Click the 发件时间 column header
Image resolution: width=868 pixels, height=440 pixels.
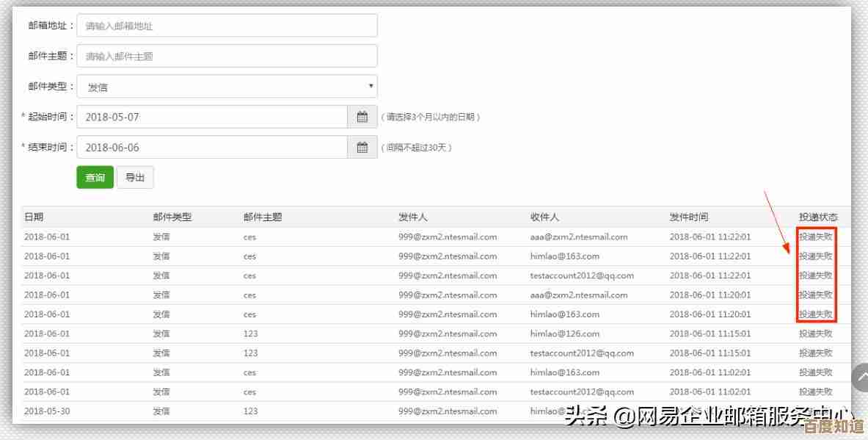(688, 217)
